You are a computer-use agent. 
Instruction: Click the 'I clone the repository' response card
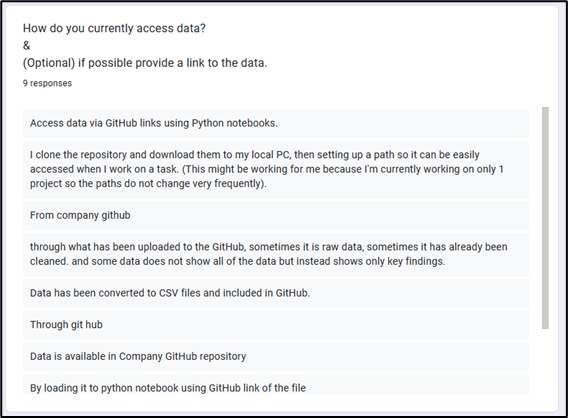276,169
